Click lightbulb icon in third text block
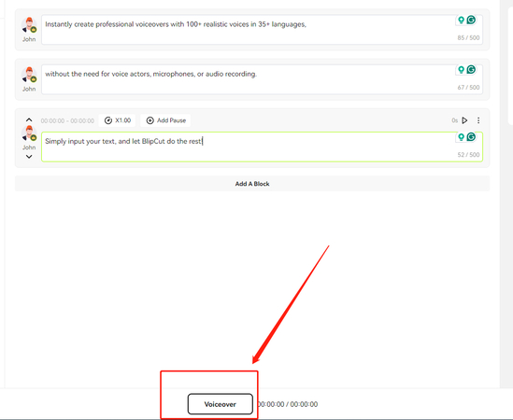The height and width of the screenshot is (420, 513). [x=461, y=137]
